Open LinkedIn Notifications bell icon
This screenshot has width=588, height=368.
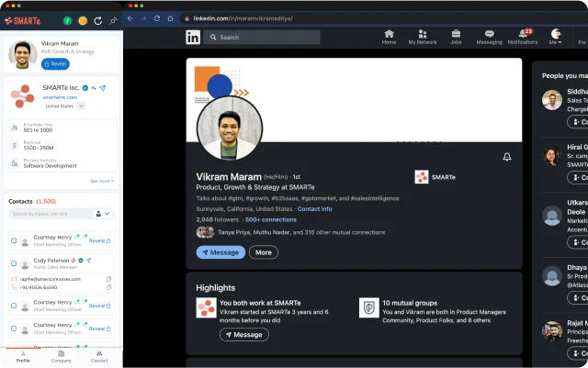[523, 34]
